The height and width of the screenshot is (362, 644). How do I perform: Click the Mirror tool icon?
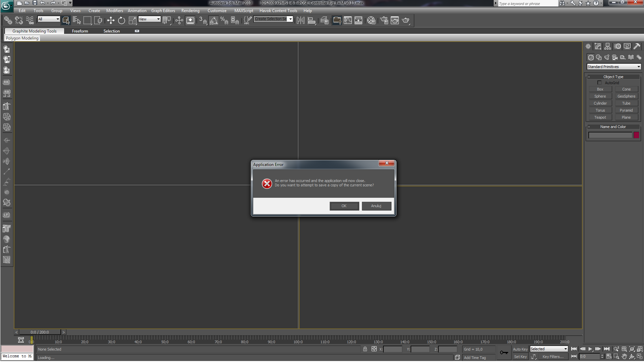pyautogui.click(x=301, y=21)
